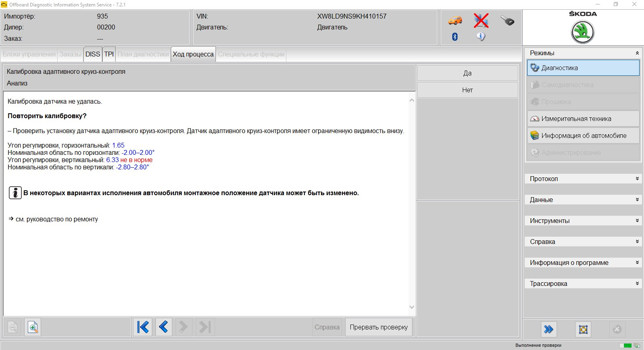The width and height of the screenshot is (644, 350).
Task: Click the Bluetooth status icon
Action: tap(455, 37)
